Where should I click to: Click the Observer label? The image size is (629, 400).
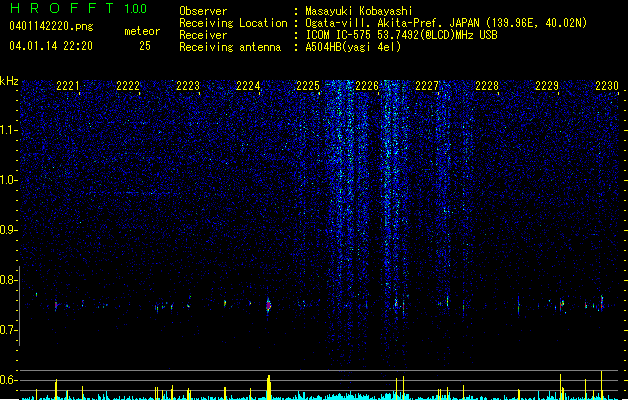coord(203,11)
